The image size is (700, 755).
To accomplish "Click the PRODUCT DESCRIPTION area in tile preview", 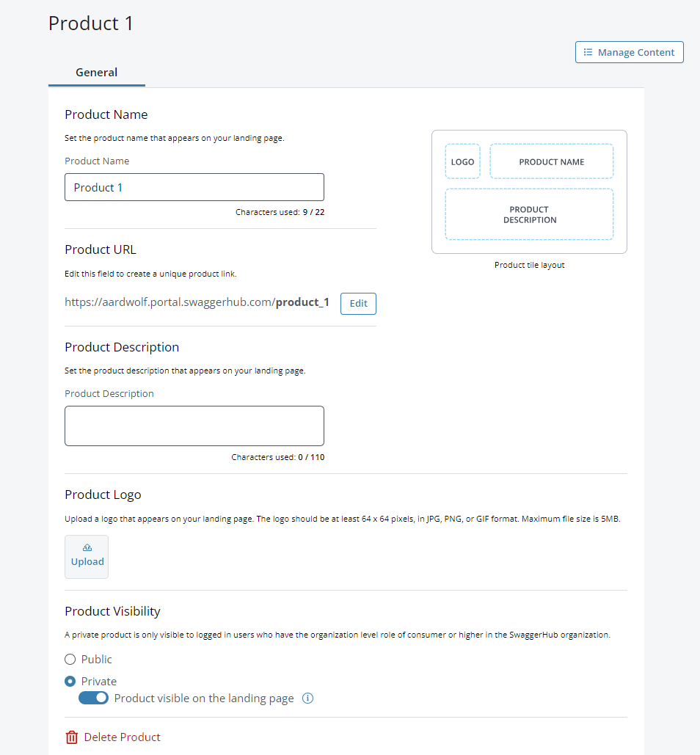I will pyautogui.click(x=529, y=214).
